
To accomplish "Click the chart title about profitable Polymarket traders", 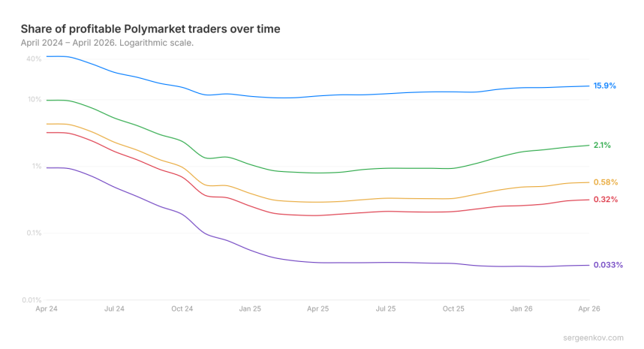I will 151,29.
